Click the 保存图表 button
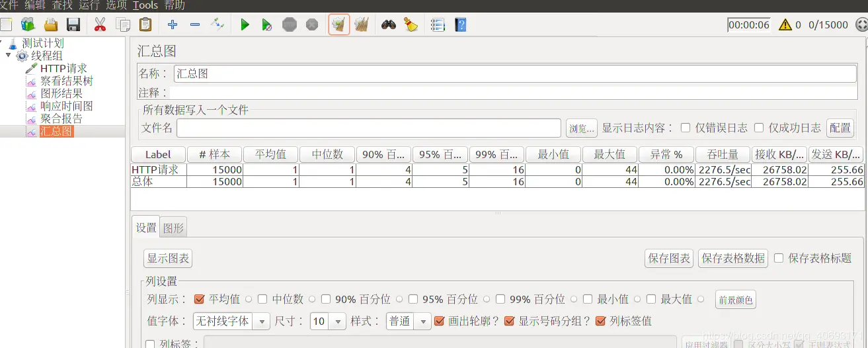 point(670,259)
